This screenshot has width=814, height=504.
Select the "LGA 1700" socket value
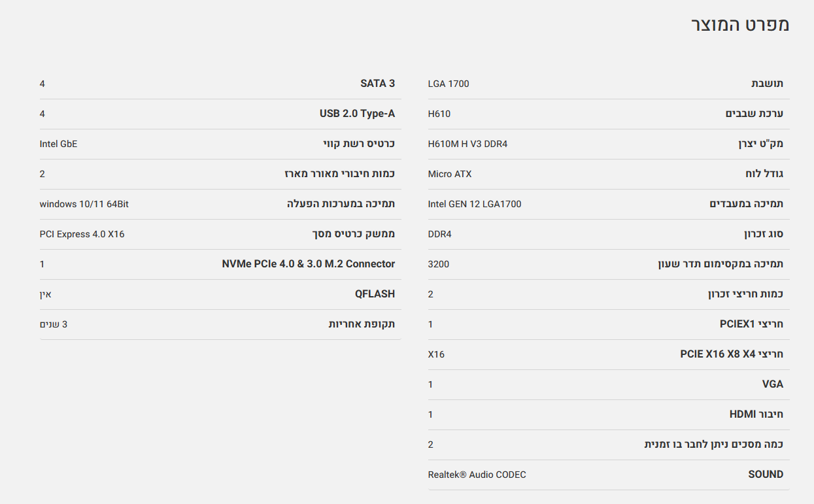click(x=449, y=84)
